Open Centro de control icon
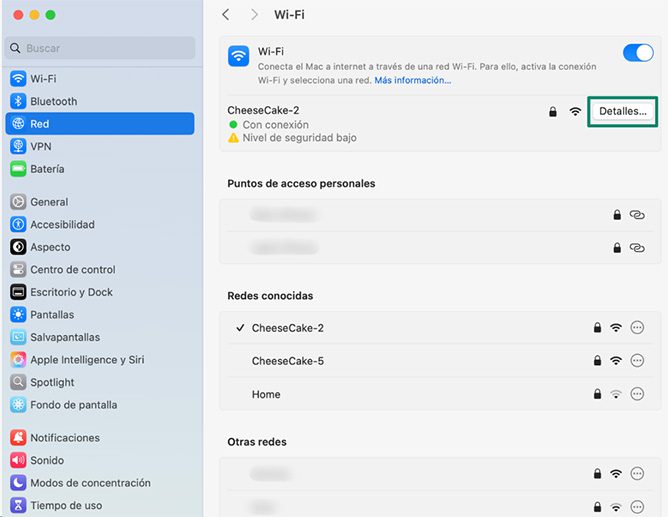 pos(18,270)
